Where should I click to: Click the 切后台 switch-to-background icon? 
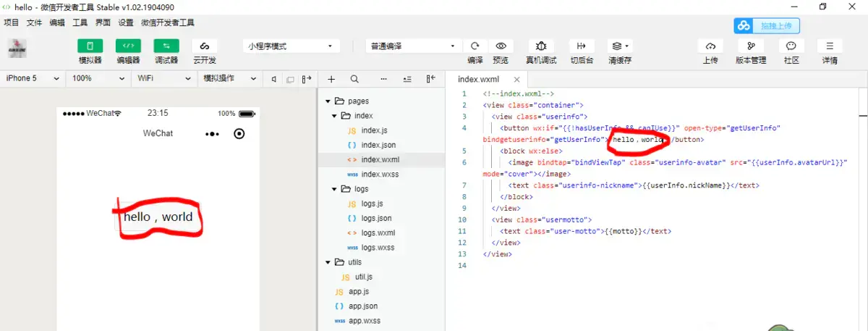pos(582,46)
